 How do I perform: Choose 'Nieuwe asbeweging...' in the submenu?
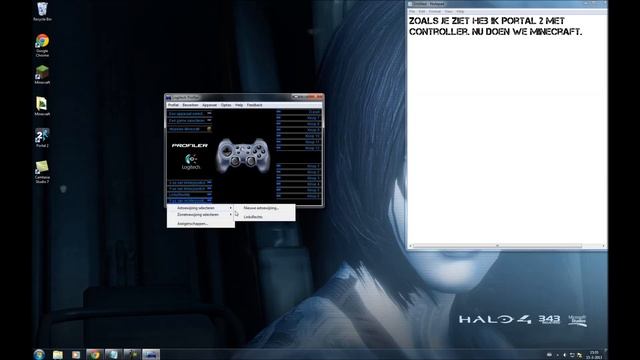tap(265, 208)
